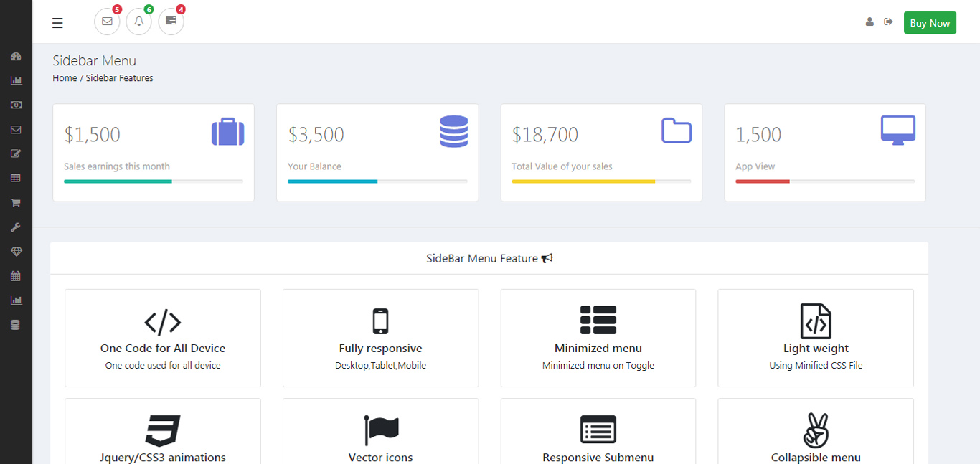Click the sign-out icon beside Buy Now
This screenshot has height=464, width=980.
(x=888, y=22)
